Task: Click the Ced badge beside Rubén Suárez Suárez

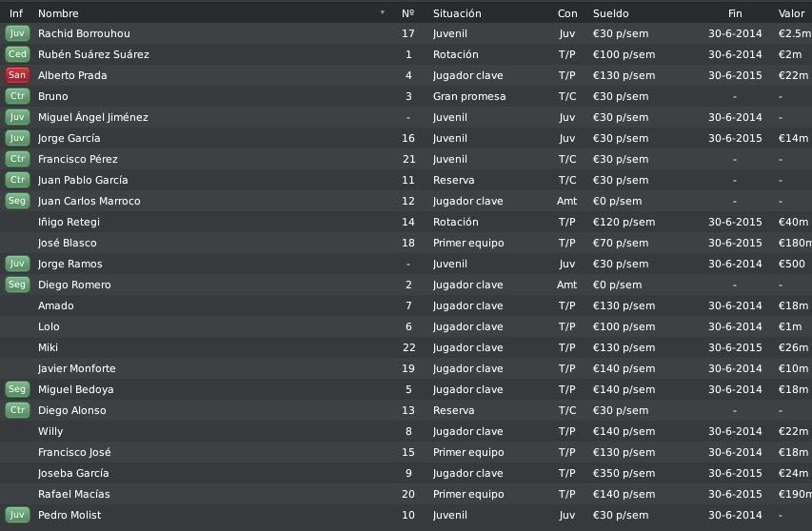Action: 17,54
